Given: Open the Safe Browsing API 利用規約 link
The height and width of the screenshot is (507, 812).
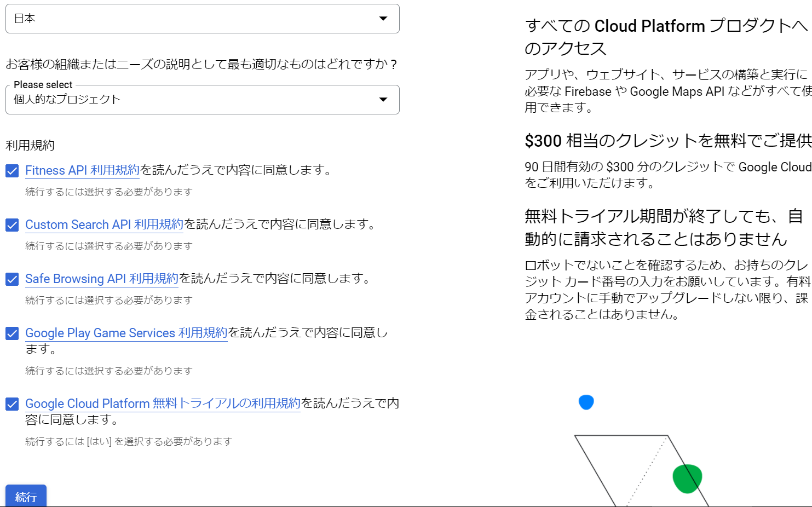Looking at the screenshot, I should (102, 279).
